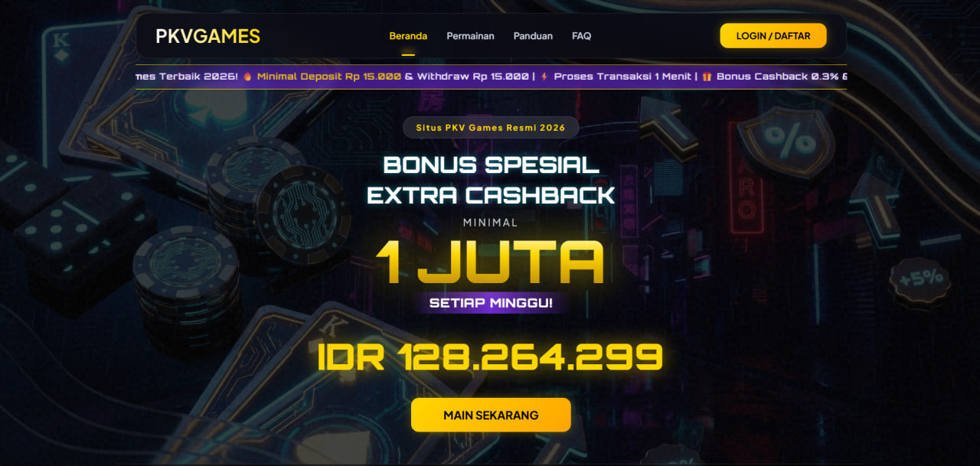980x466 pixels.
Task: Click the lightning bolt icon in ticker
Action: click(544, 77)
